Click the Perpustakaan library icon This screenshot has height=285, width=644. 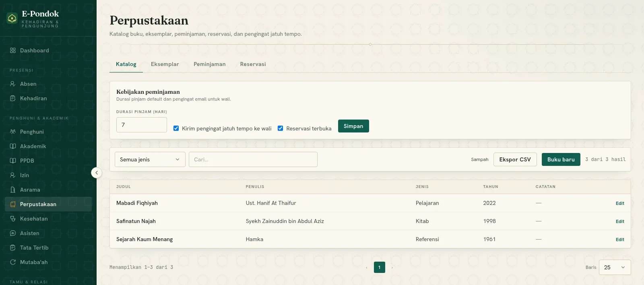tap(13, 204)
